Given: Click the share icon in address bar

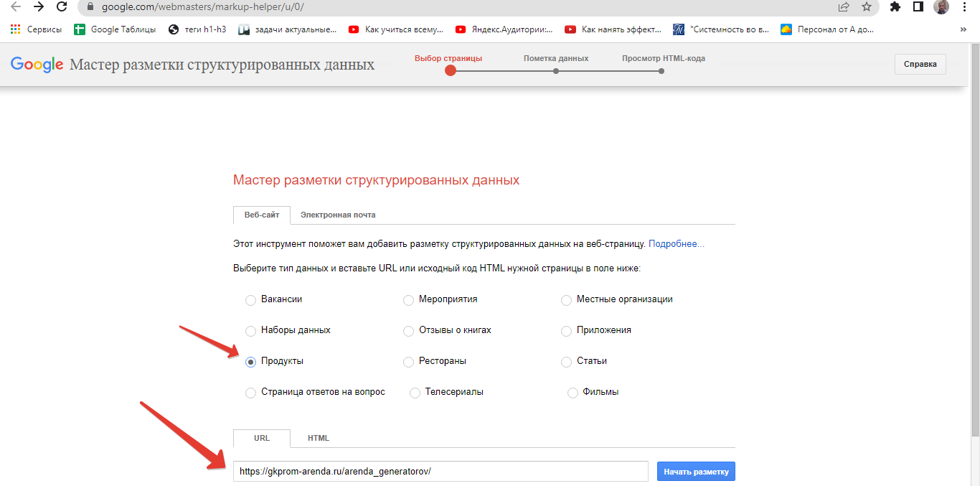Looking at the screenshot, I should pyautogui.click(x=844, y=6).
